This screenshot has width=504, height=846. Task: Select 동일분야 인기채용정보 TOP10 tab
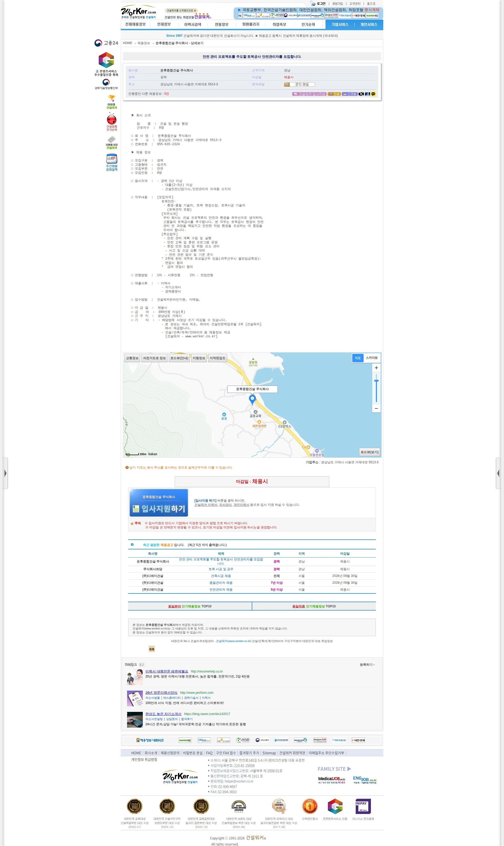click(x=190, y=606)
